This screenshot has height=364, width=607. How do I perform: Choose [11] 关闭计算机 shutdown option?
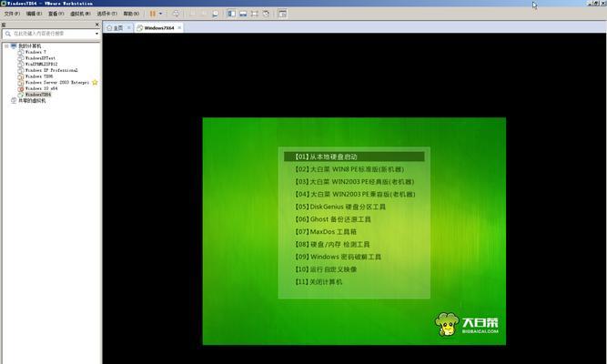pos(319,282)
